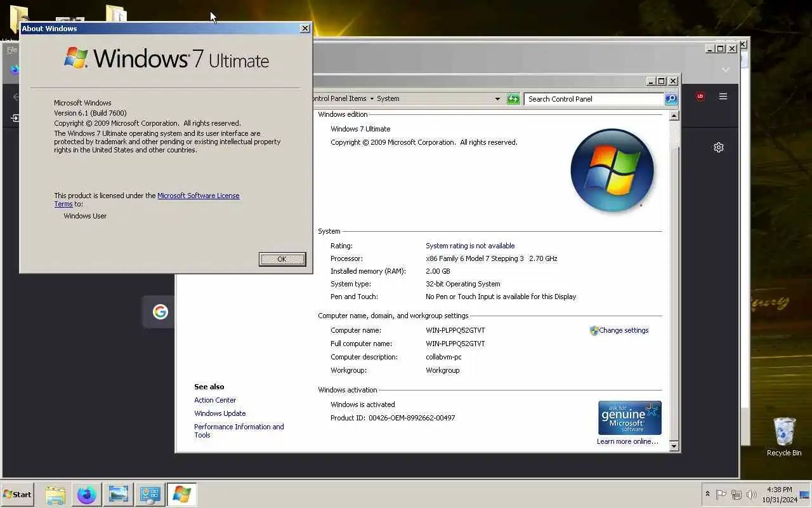Click the Windows orb logo in System window
812x508 pixels.
[612, 170]
